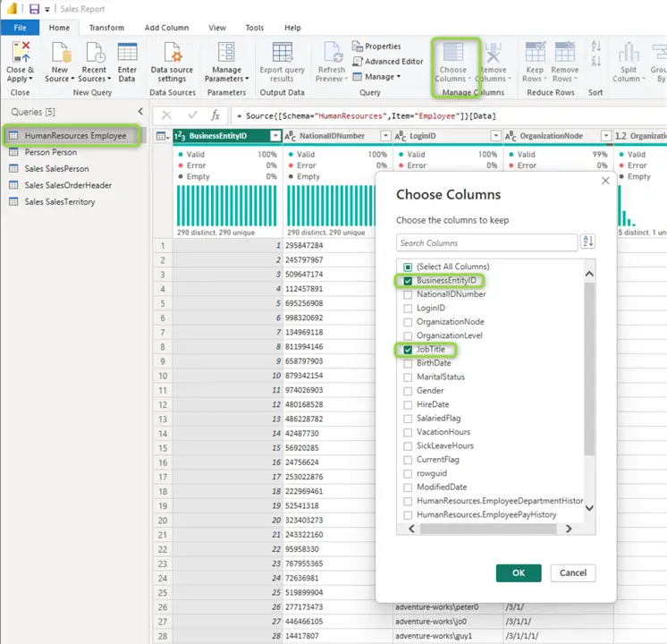Click the Choose Columns icon
Image resolution: width=667 pixels, height=644 pixels.
(x=453, y=52)
